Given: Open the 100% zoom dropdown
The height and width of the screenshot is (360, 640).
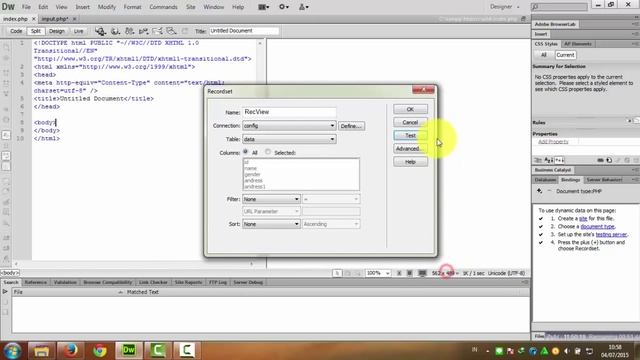Looking at the screenshot, I should pyautogui.click(x=378, y=273).
